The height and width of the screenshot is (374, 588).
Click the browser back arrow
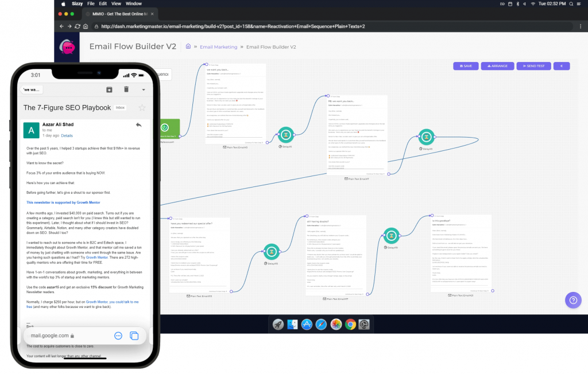tap(61, 26)
